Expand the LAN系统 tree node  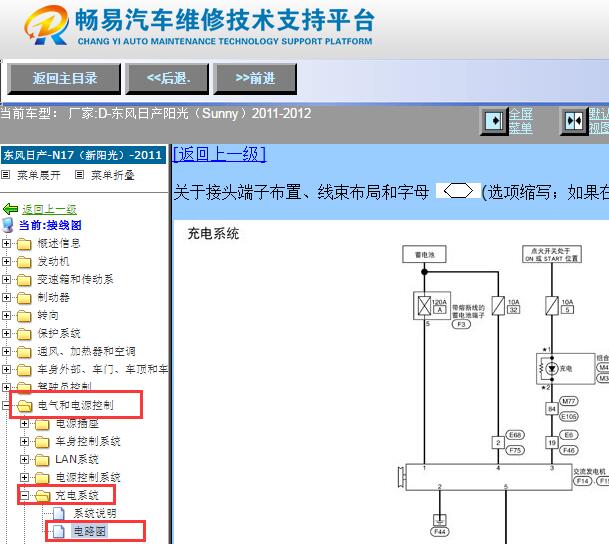24,459
